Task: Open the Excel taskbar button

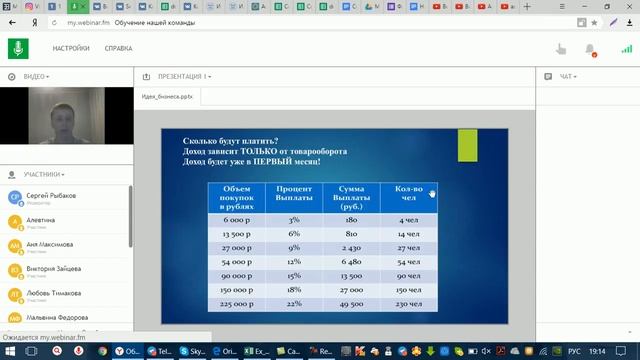Action: [x=257, y=351]
